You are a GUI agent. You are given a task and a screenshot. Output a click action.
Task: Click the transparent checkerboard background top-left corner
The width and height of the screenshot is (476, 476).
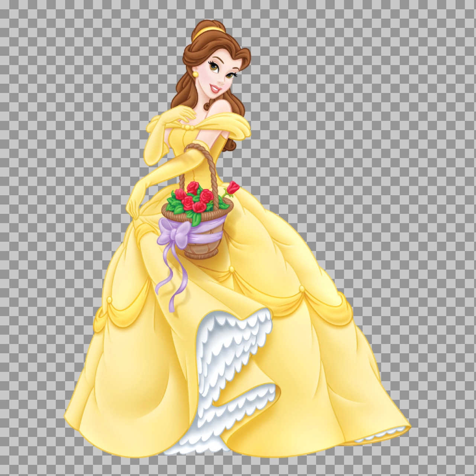click(15, 15)
